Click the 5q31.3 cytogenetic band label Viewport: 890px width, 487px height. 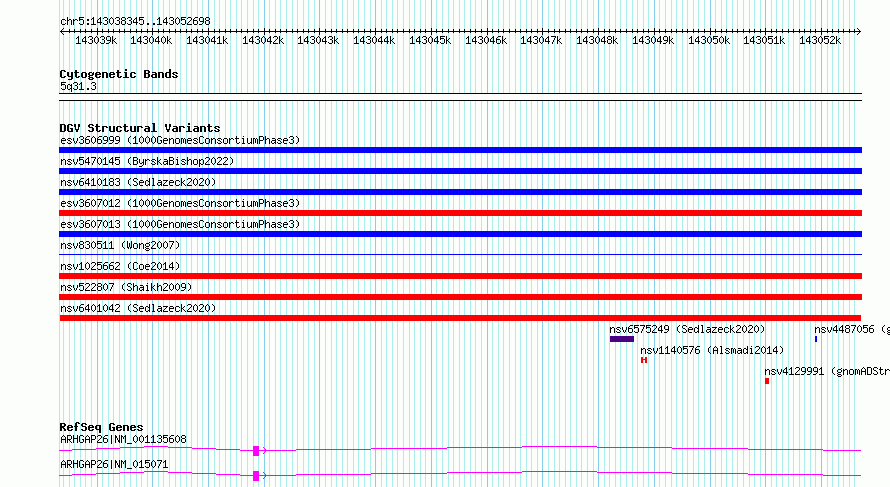point(78,86)
